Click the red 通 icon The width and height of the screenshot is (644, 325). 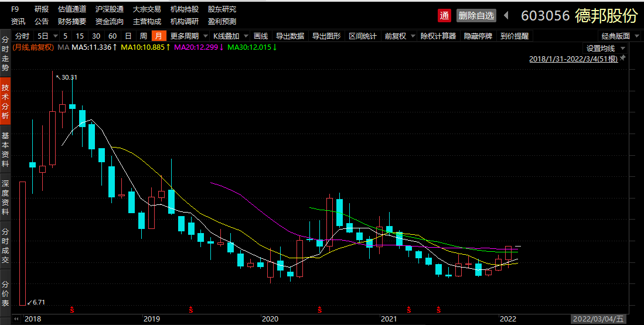pos(445,15)
